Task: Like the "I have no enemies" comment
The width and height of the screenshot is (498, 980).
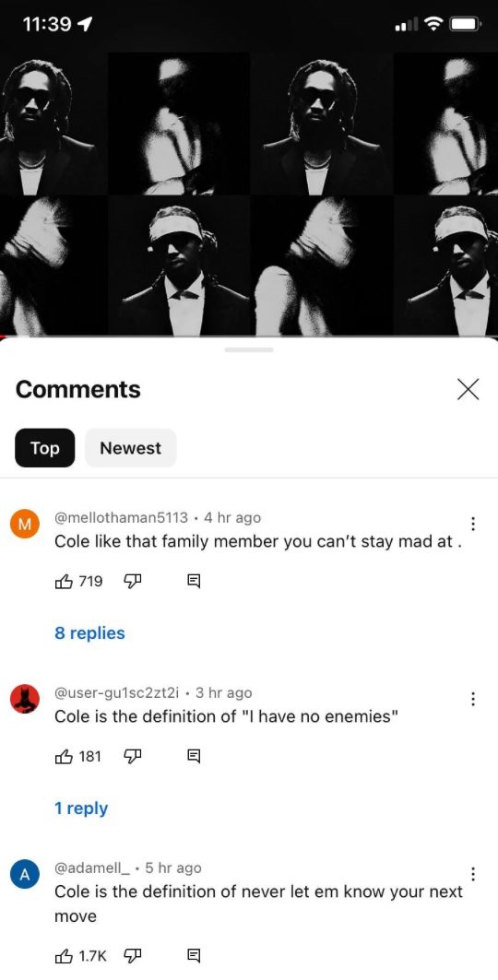Action: tap(65, 757)
